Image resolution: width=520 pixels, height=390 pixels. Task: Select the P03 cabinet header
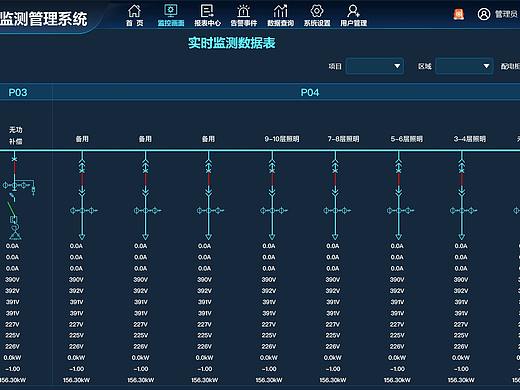click(18, 92)
